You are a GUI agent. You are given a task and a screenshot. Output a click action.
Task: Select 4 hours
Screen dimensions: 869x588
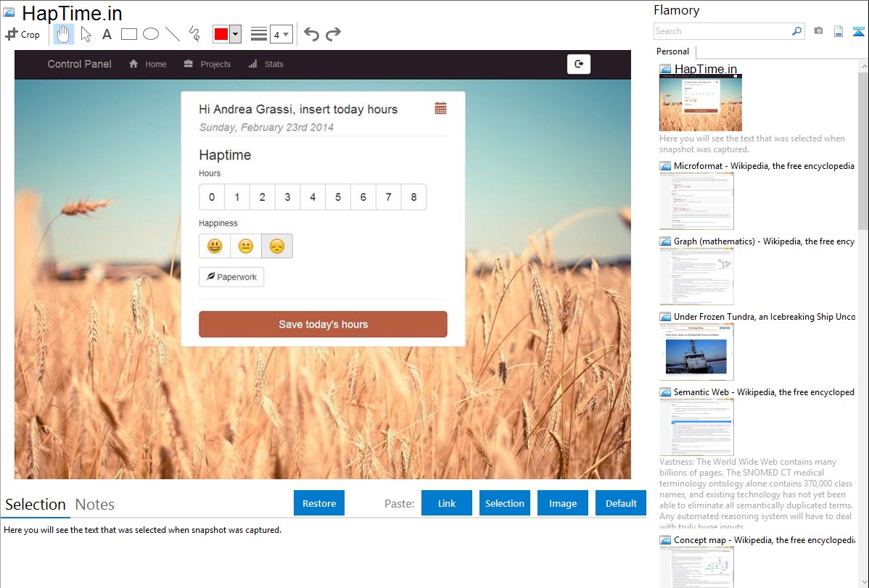click(313, 196)
